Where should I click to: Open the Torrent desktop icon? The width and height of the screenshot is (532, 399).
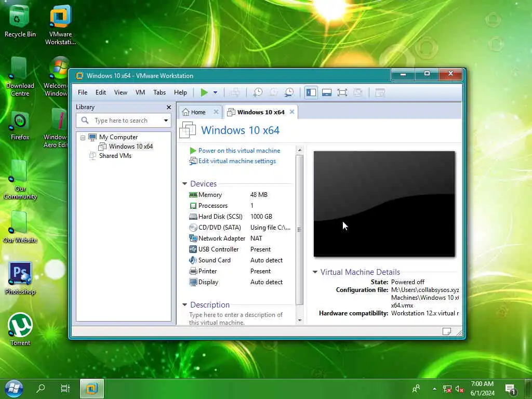coord(20,329)
